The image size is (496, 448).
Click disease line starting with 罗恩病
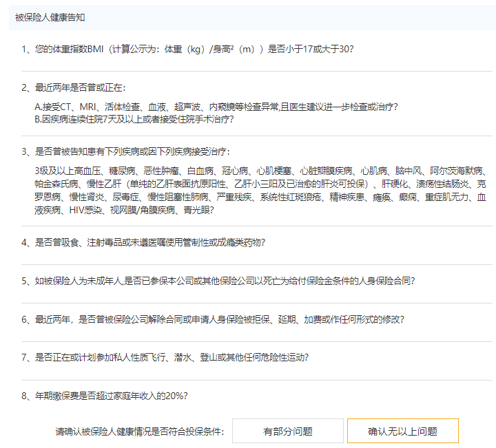(x=260, y=197)
